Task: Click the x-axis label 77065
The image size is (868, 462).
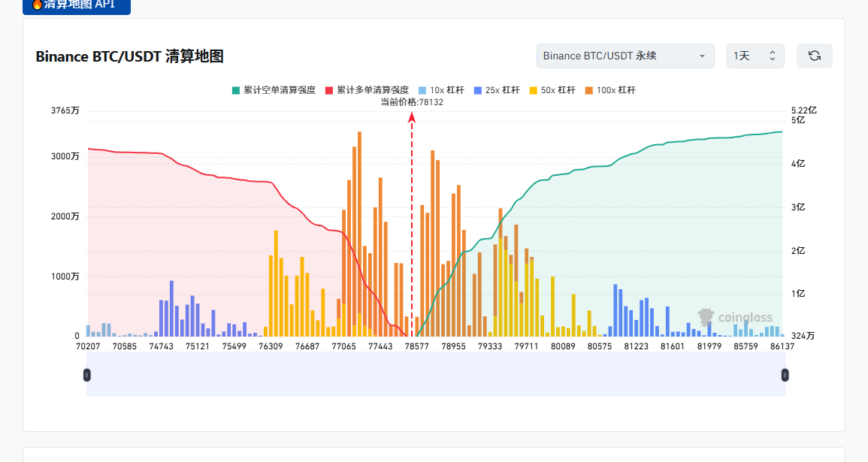Action: click(343, 346)
